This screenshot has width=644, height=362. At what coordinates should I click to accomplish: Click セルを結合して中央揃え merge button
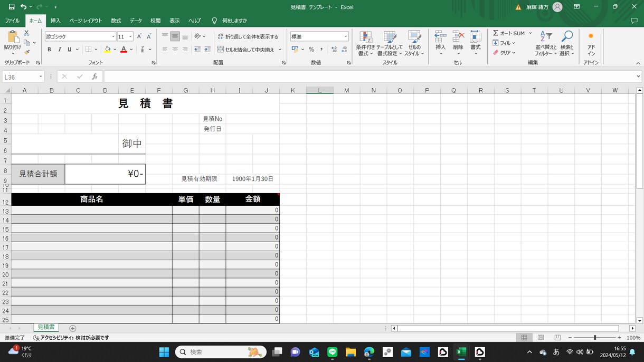click(246, 50)
